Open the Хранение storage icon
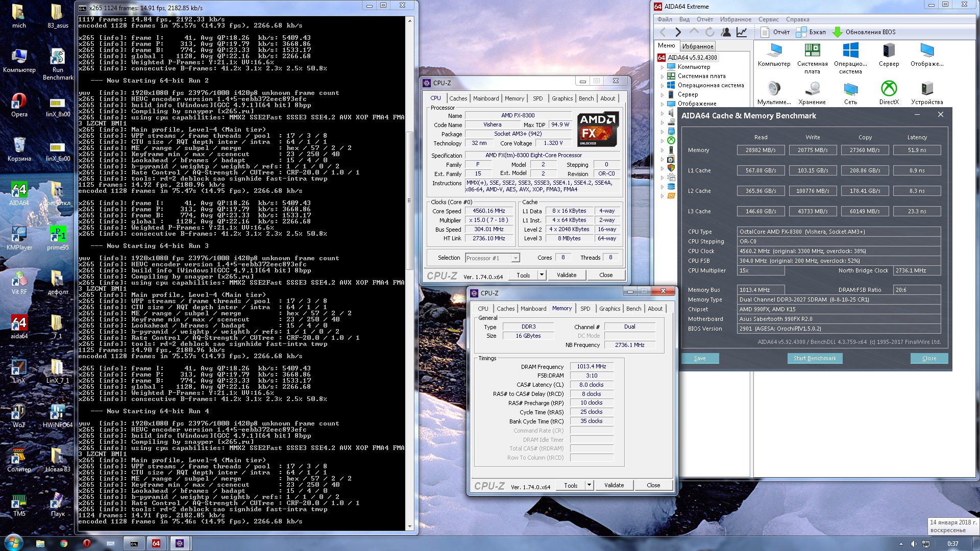Image resolution: width=980 pixels, height=551 pixels. point(812,89)
